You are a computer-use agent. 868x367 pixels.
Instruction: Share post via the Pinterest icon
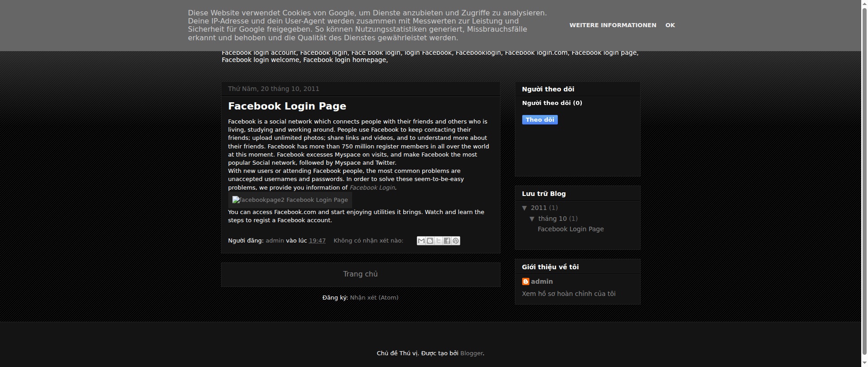[x=456, y=241]
